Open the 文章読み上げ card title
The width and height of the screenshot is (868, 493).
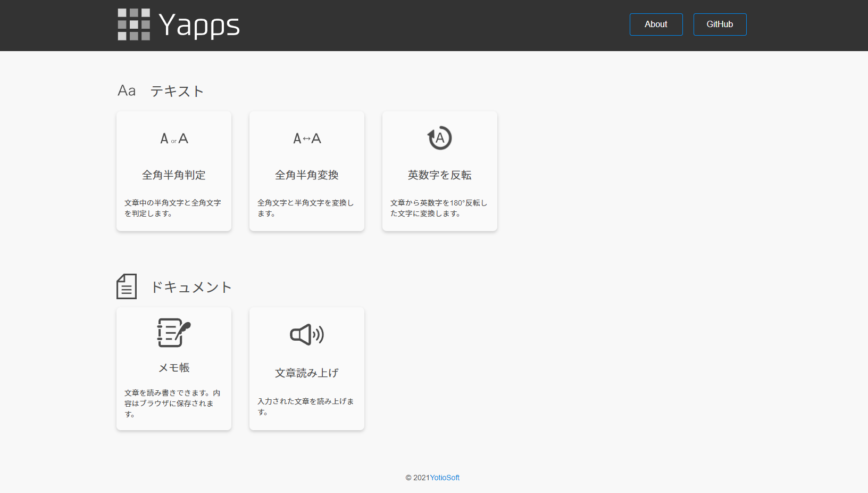click(x=307, y=373)
